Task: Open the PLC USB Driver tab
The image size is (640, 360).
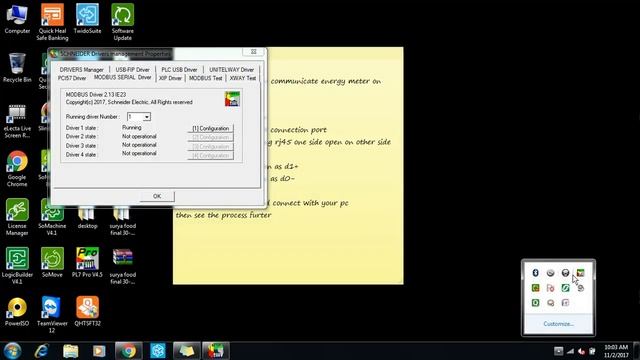Action: coord(179,70)
